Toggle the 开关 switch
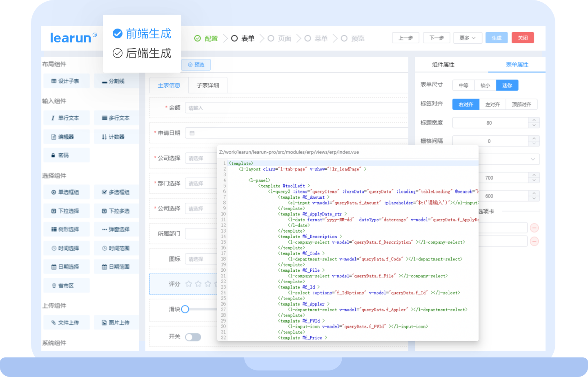 tap(193, 337)
